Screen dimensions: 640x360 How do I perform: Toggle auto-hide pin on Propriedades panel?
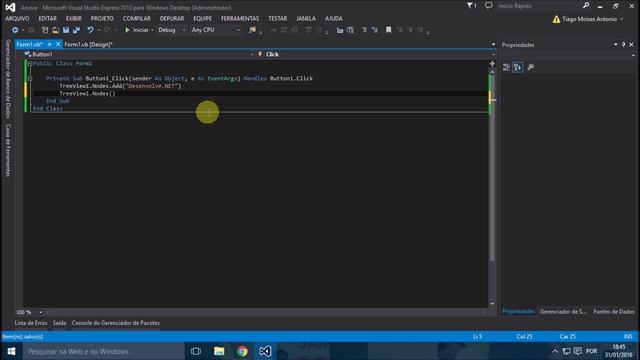pos(623,44)
